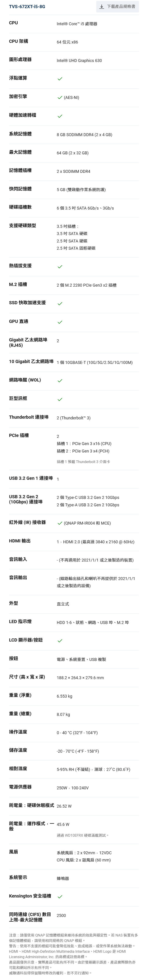This screenshot has width=148, height=980.
Task: Click the 插槽 1 預載 Thunderbolt 3 介面卡 note
Action: [x=83, y=462]
